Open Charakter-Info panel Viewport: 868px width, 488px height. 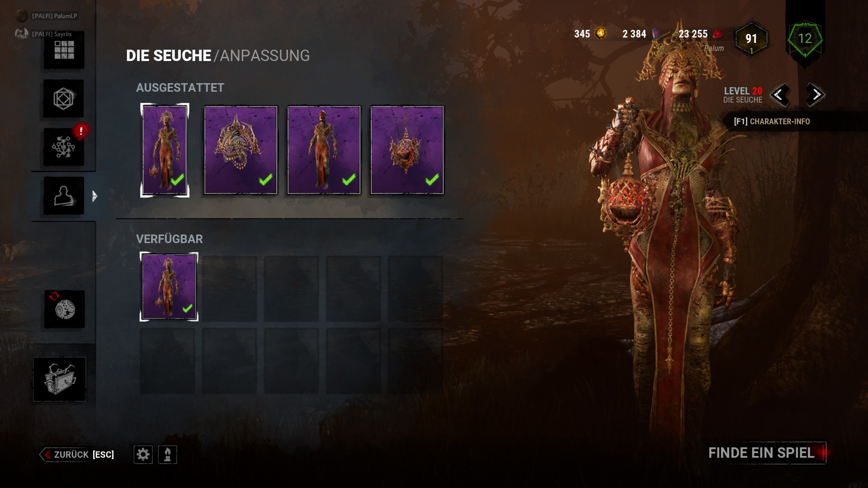(x=772, y=121)
